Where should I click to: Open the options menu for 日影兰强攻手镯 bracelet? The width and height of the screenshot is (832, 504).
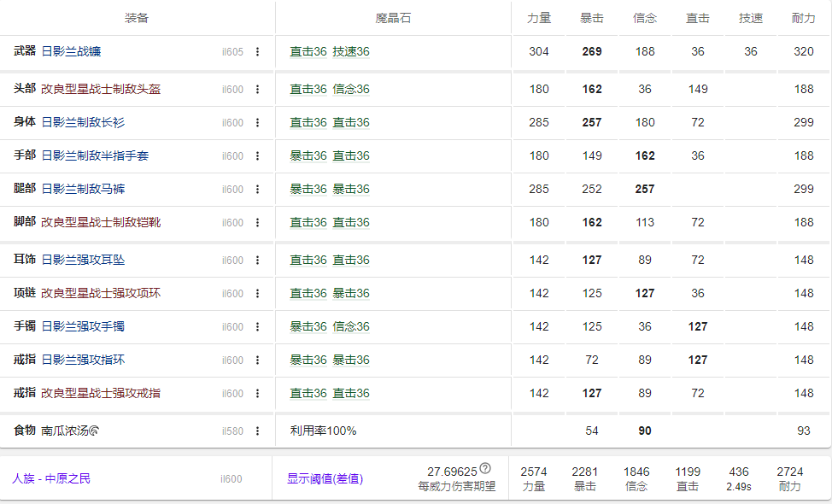[259, 326]
